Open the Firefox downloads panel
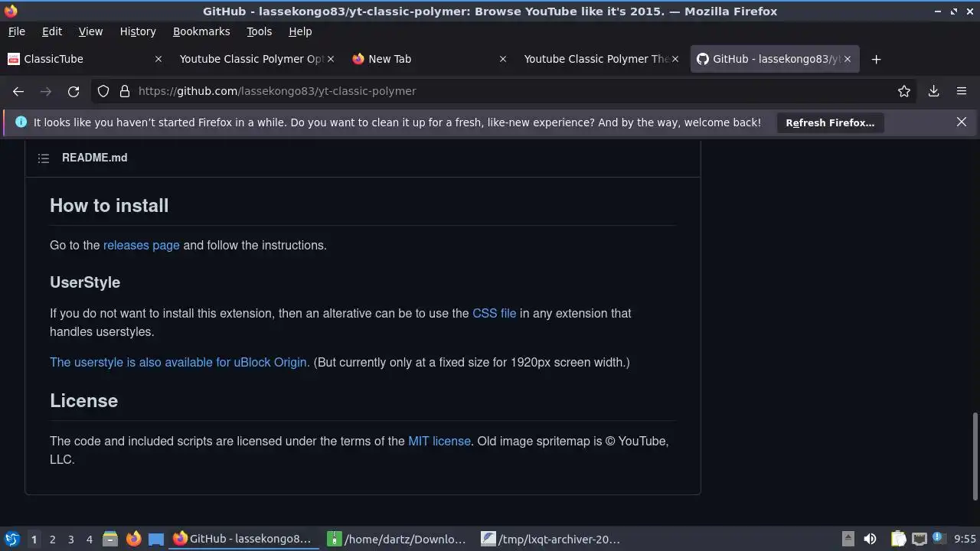This screenshot has width=980, height=551. point(934,91)
